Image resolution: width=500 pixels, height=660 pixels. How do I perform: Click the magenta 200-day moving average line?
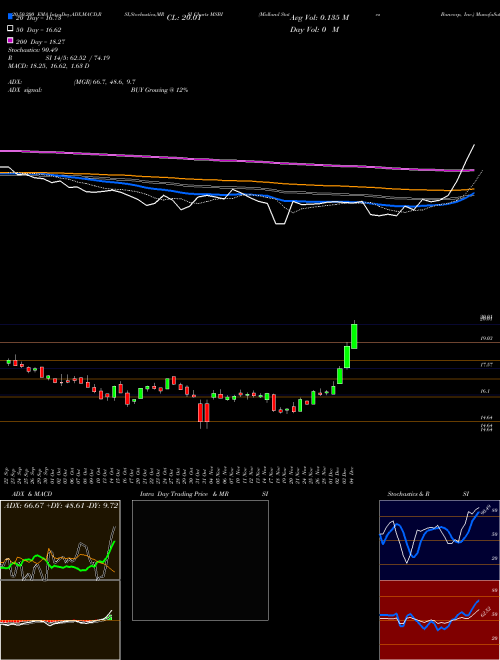click(x=236, y=160)
